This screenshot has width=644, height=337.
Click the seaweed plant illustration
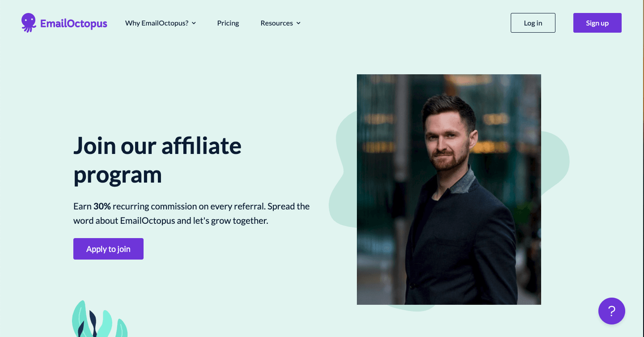pos(99,319)
